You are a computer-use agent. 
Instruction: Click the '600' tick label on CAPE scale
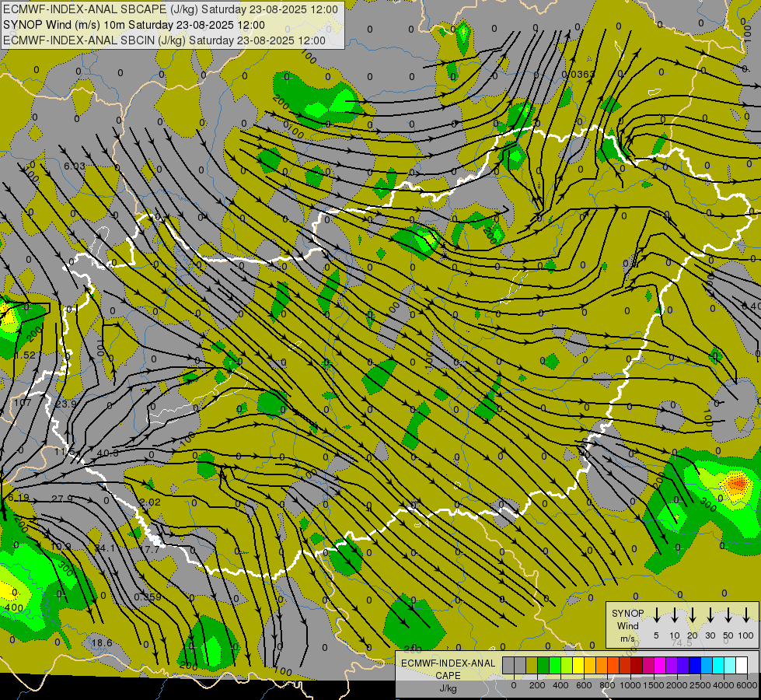584,685
